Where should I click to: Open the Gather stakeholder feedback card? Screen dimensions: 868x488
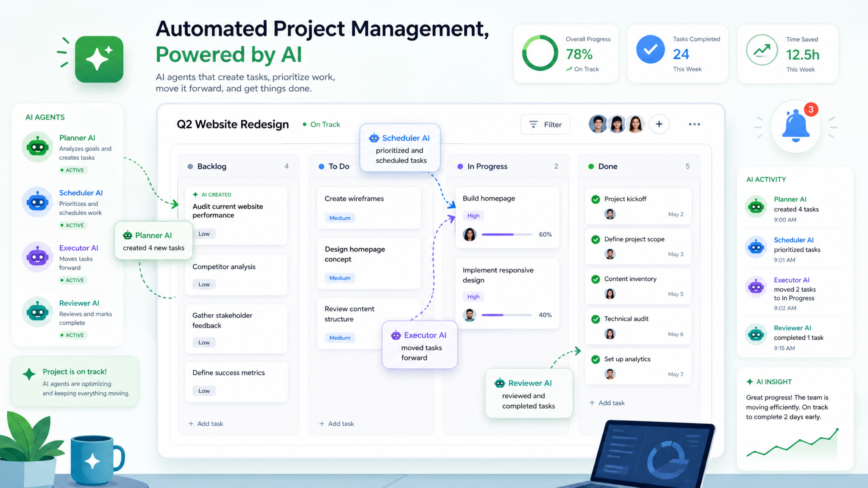tap(236, 329)
